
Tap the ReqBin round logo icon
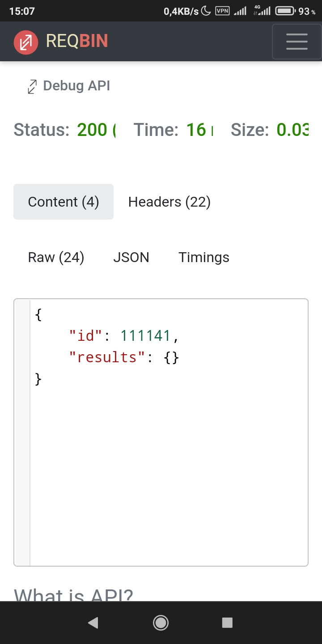tap(26, 42)
